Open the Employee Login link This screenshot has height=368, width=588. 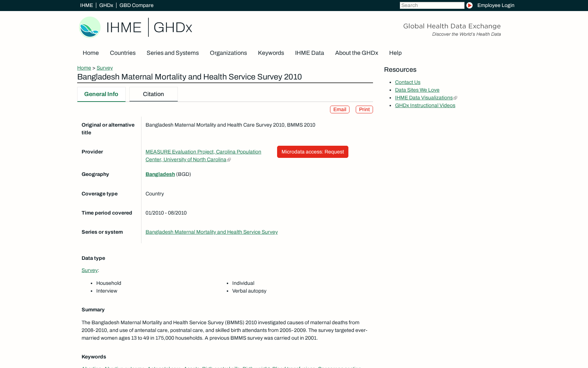(x=496, y=5)
